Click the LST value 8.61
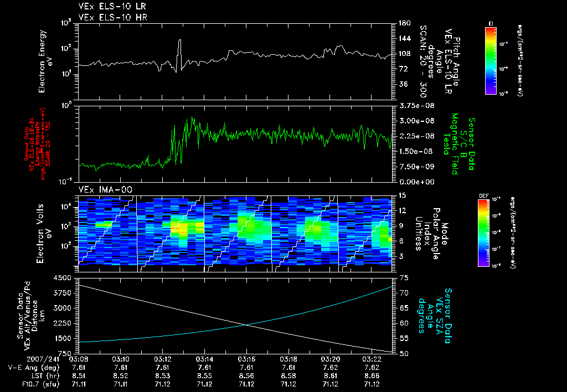The height and width of the screenshot is (392, 567). (x=330, y=376)
